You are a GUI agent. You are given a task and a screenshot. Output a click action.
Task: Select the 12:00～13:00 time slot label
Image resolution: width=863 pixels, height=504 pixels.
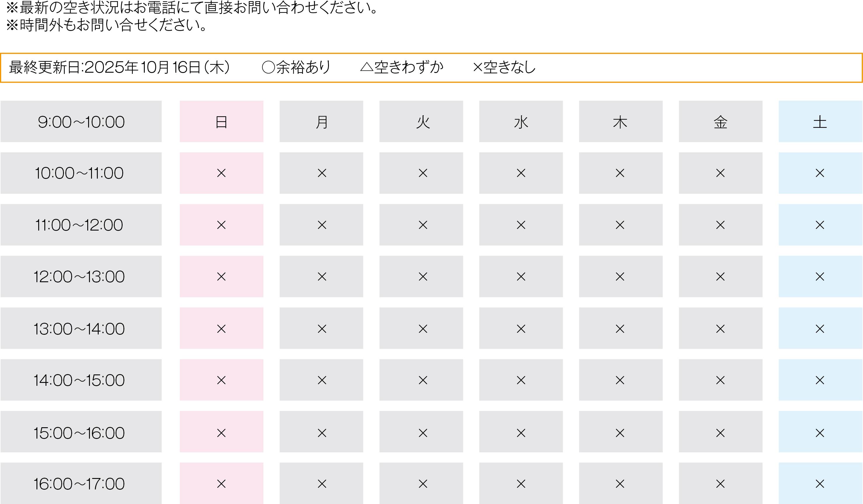[79, 277]
